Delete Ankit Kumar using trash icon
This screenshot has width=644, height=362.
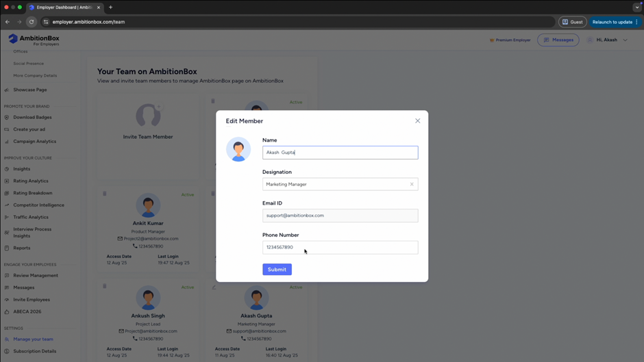coord(105,194)
